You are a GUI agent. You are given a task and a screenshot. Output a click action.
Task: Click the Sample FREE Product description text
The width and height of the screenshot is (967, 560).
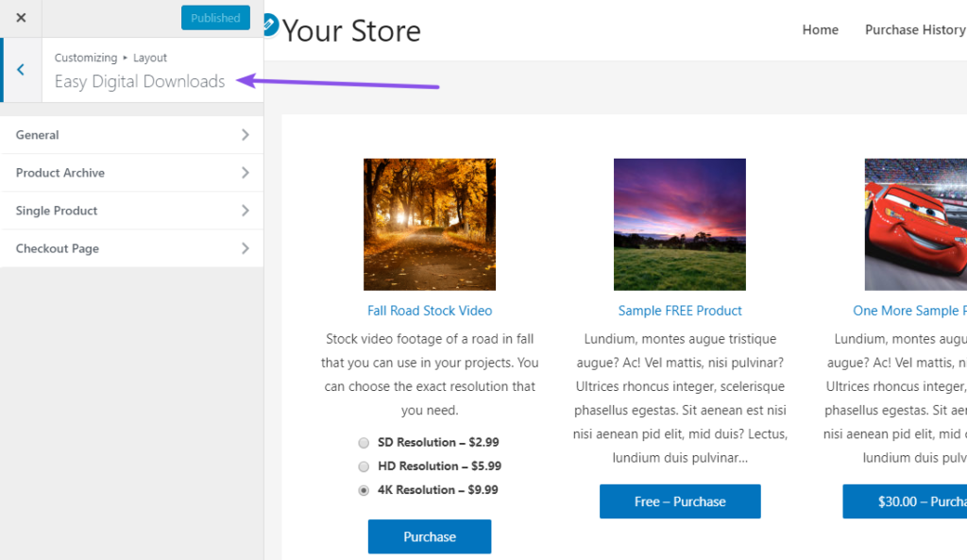(x=680, y=399)
